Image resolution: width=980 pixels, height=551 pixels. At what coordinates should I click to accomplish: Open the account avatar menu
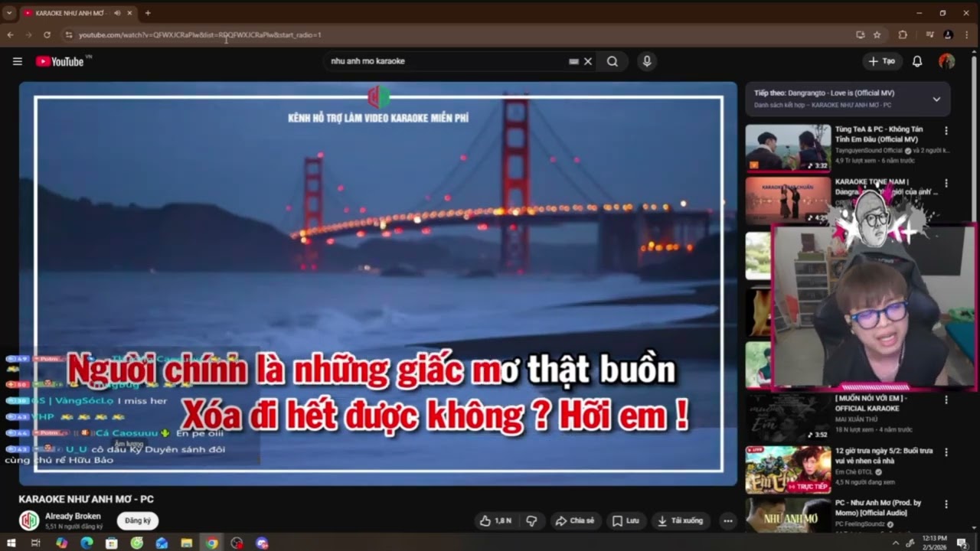pyautogui.click(x=947, y=61)
